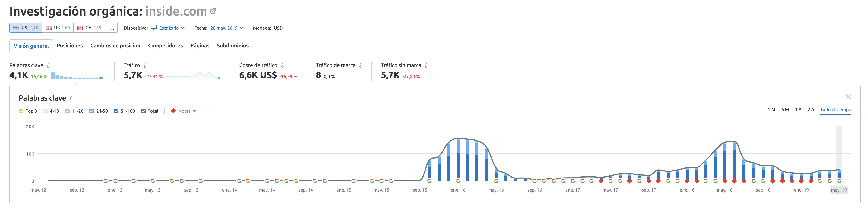This screenshot has height=209, width=868.
Task: Click the UK flag icon showing 260 keywords
Action: pyautogui.click(x=49, y=28)
